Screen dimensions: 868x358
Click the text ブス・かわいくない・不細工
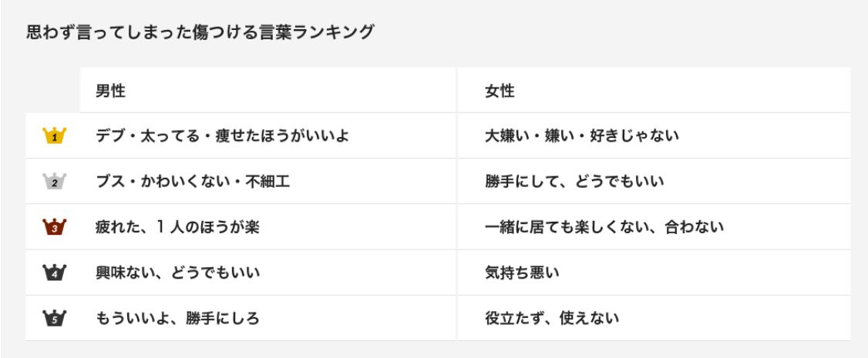[192, 182]
